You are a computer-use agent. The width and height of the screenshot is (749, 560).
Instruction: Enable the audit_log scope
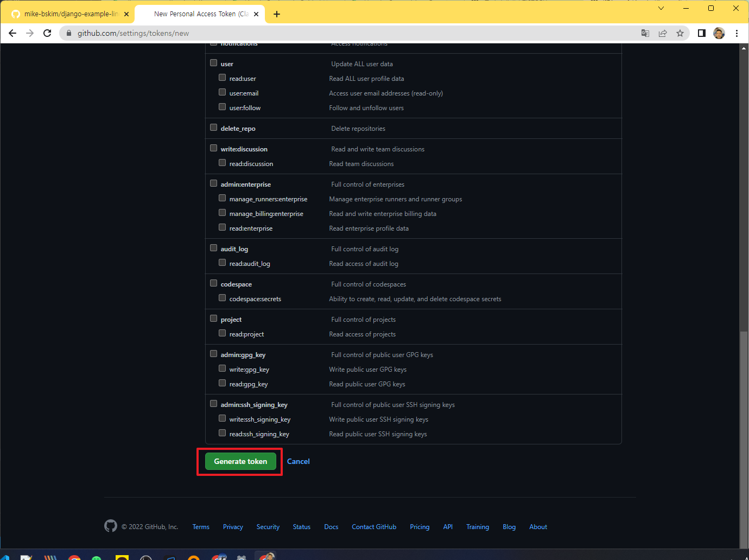pos(214,248)
